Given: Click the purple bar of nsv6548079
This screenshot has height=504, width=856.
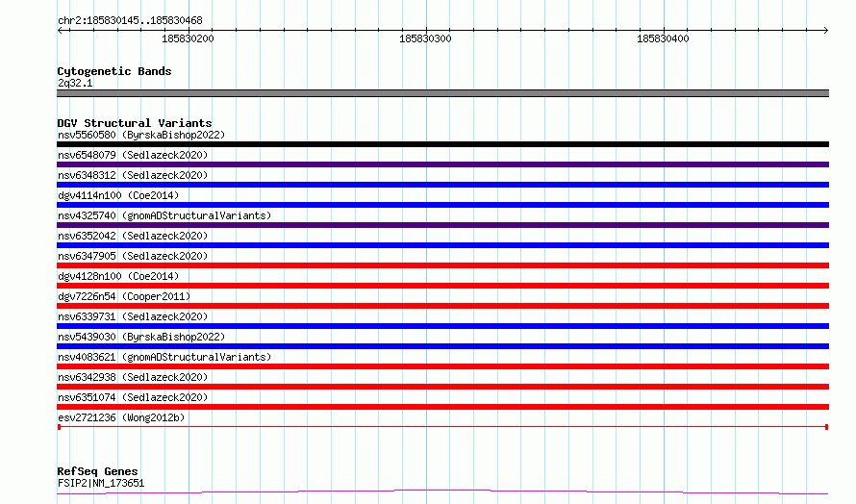Looking at the screenshot, I should 442,164.
